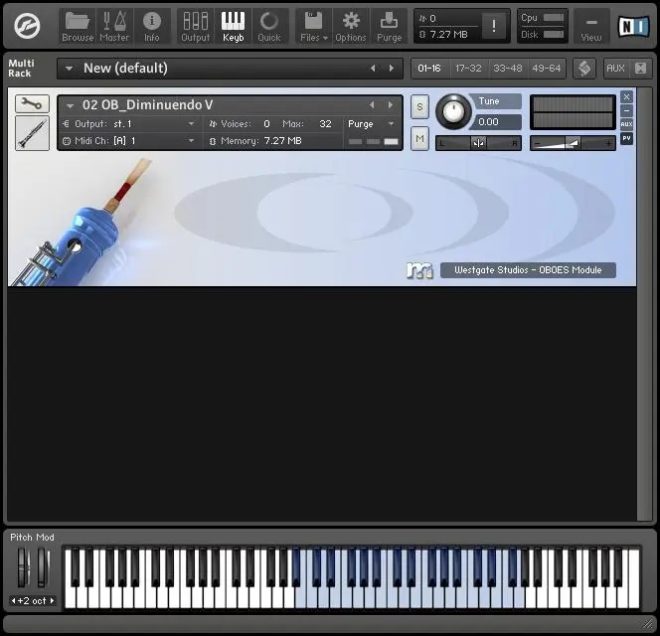Click the Tune value 0.00 field

495,122
